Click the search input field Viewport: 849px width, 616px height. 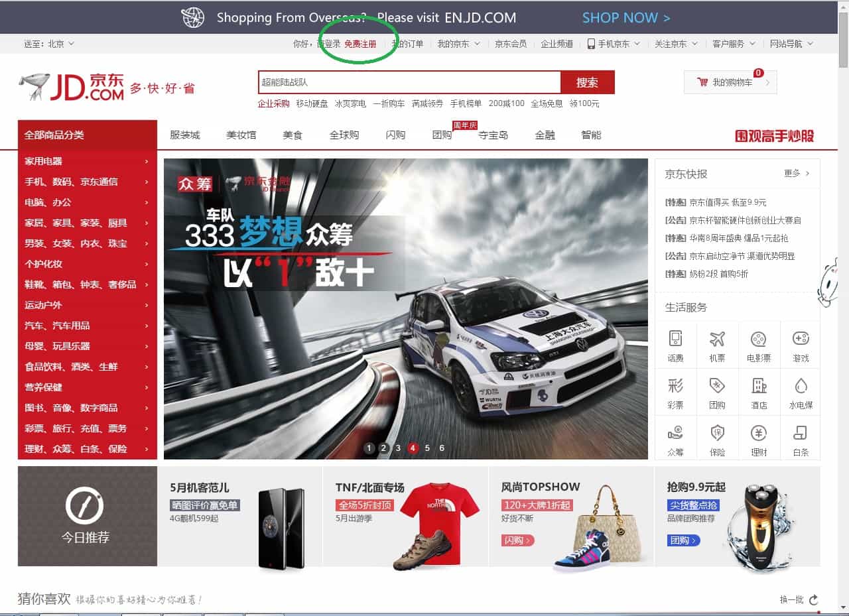pyautogui.click(x=409, y=82)
